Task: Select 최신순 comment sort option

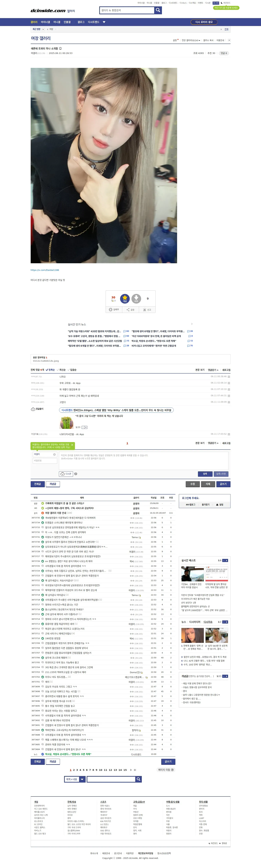Action: [61, 370]
